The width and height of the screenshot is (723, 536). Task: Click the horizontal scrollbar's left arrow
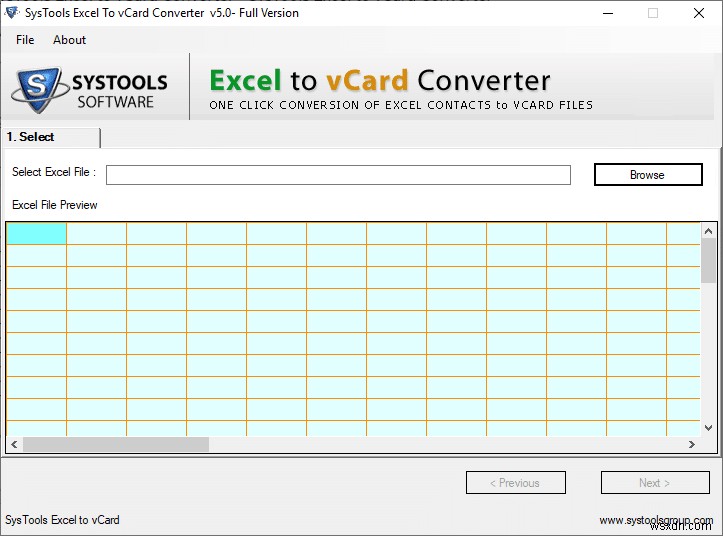pos(14,444)
